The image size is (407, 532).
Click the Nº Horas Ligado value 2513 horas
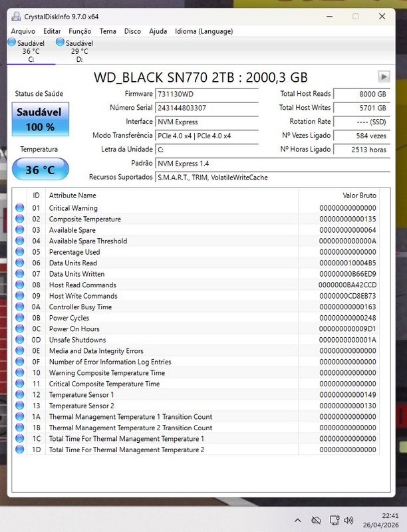click(x=362, y=150)
